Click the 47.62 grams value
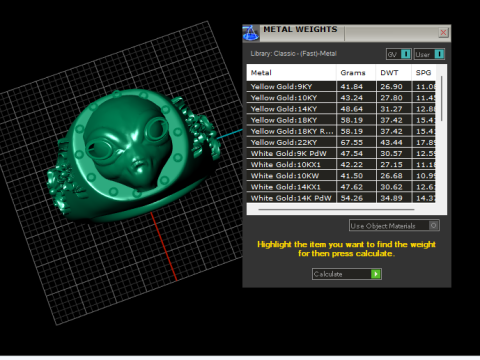 351,187
